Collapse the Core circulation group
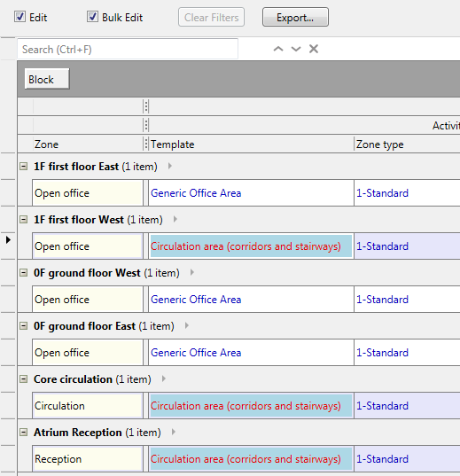Screen dimensions: 460x476 click(x=23, y=378)
